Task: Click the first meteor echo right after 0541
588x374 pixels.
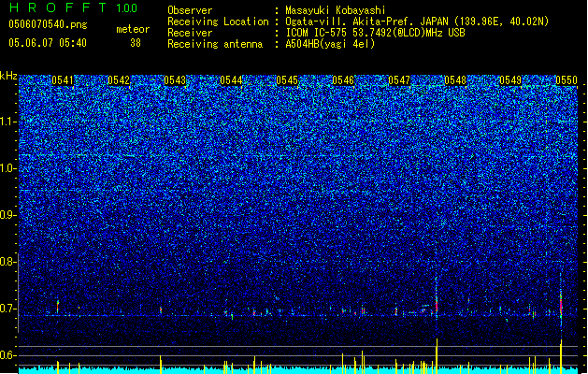Action: click(x=58, y=306)
